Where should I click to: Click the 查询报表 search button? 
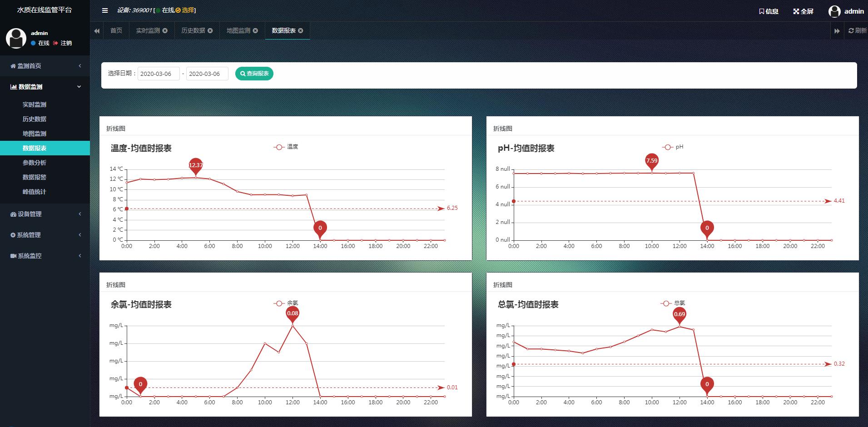[x=254, y=74]
